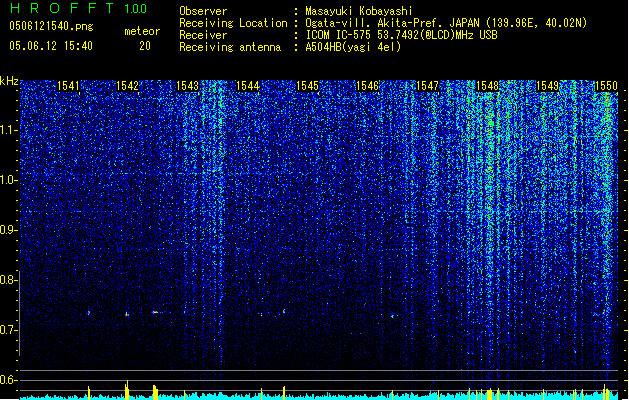Click the date 05.06.12 15:40

coord(51,46)
